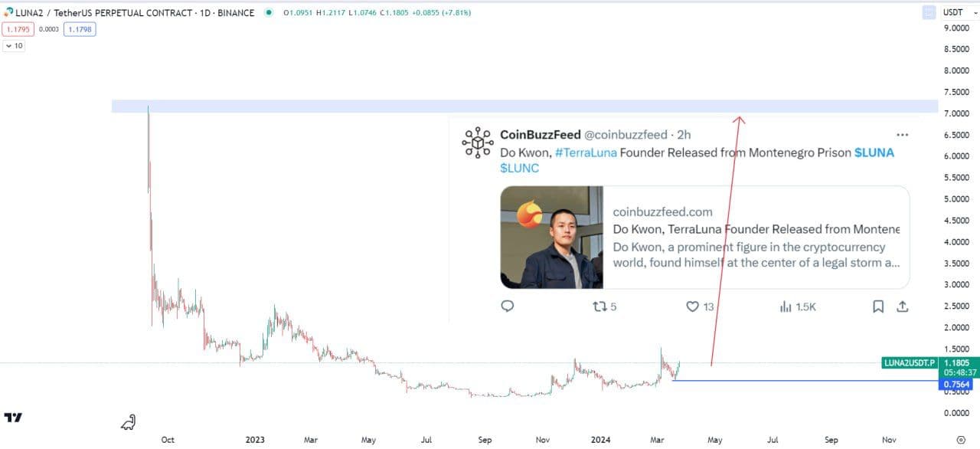Click the blue 1.1798 buy price button
This screenshot has height=449, width=980.
coord(79,29)
